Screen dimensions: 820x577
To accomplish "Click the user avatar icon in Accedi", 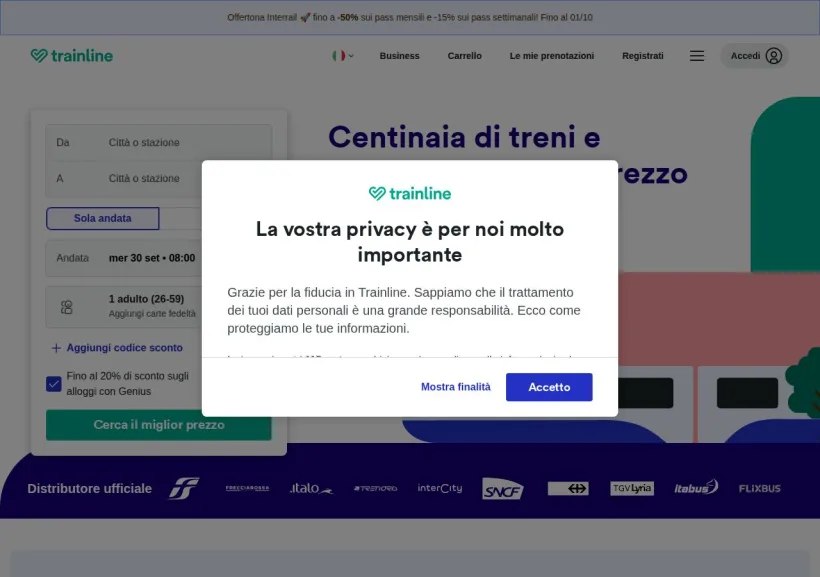I will [773, 55].
